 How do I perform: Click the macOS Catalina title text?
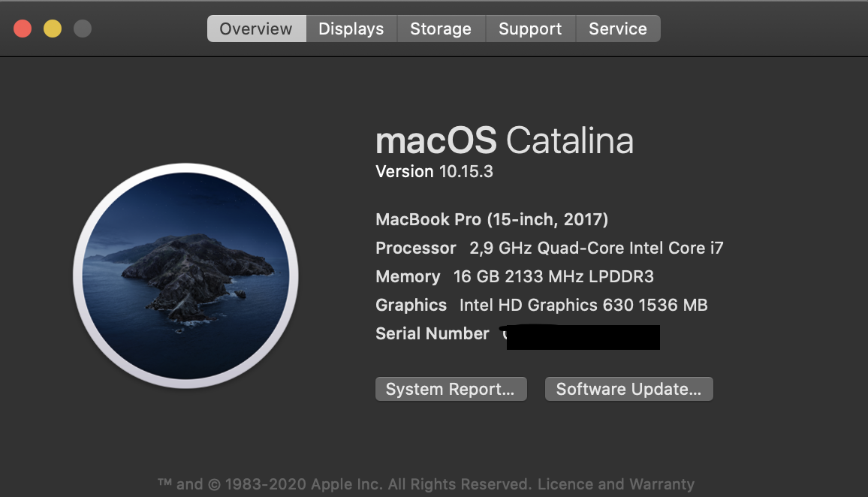pyautogui.click(x=504, y=140)
